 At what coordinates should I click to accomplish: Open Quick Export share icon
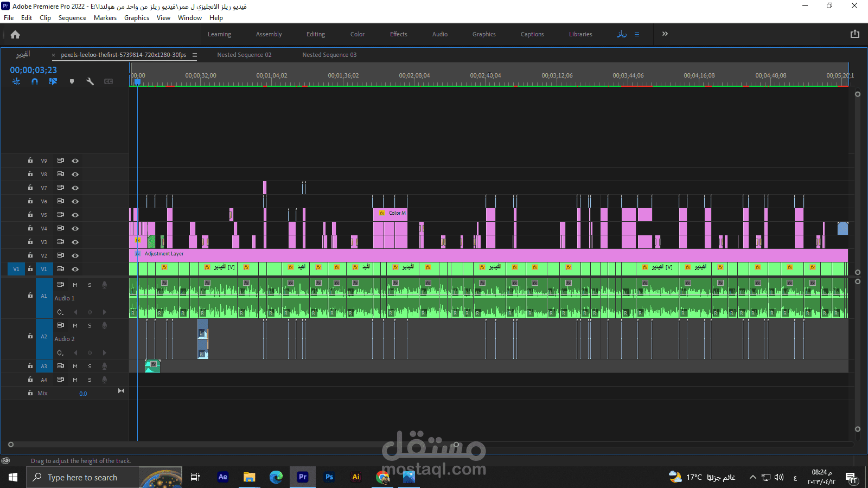855,34
